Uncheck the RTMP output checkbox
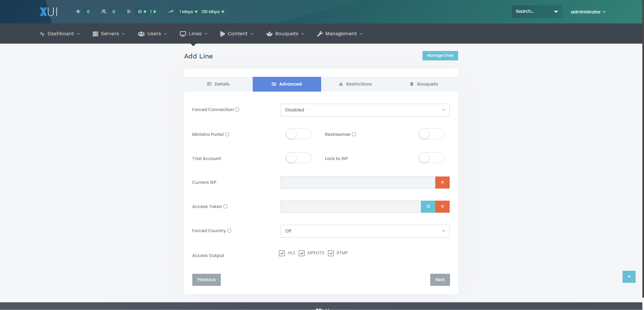The image size is (644, 310). click(x=331, y=253)
